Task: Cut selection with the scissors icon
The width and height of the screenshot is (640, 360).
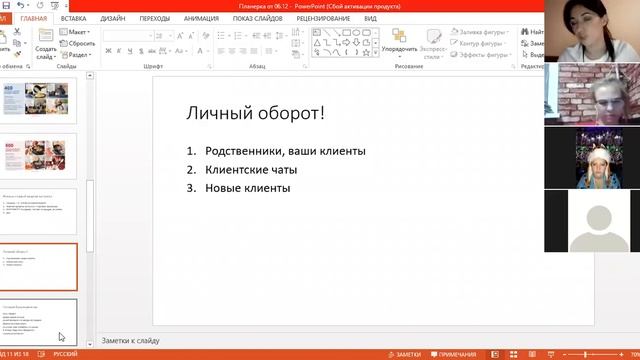Action: coord(17,31)
